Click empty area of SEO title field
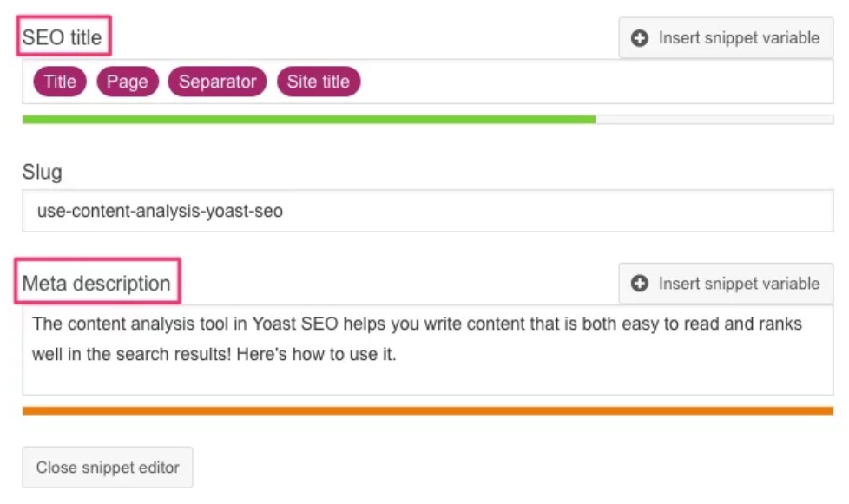 [596, 82]
